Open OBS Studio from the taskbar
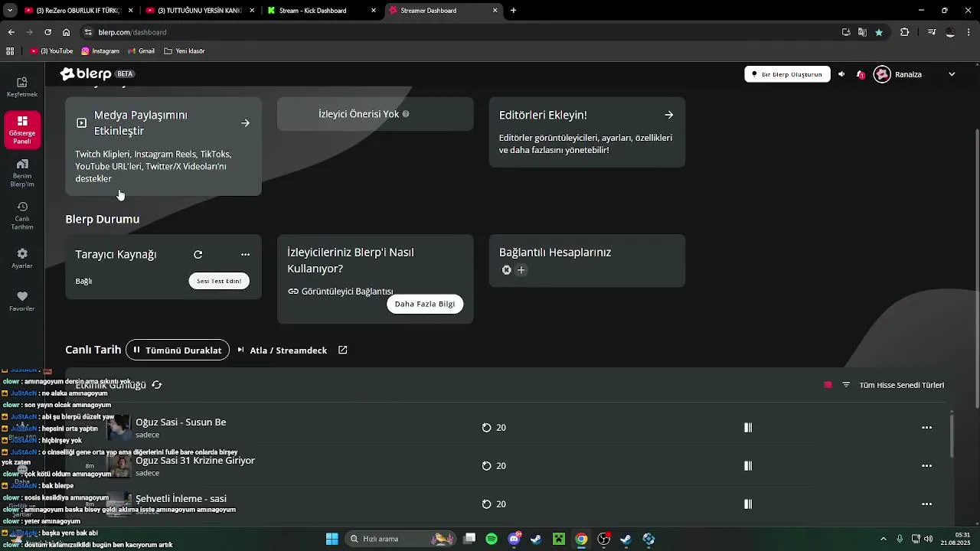The image size is (980, 551). tap(604, 539)
